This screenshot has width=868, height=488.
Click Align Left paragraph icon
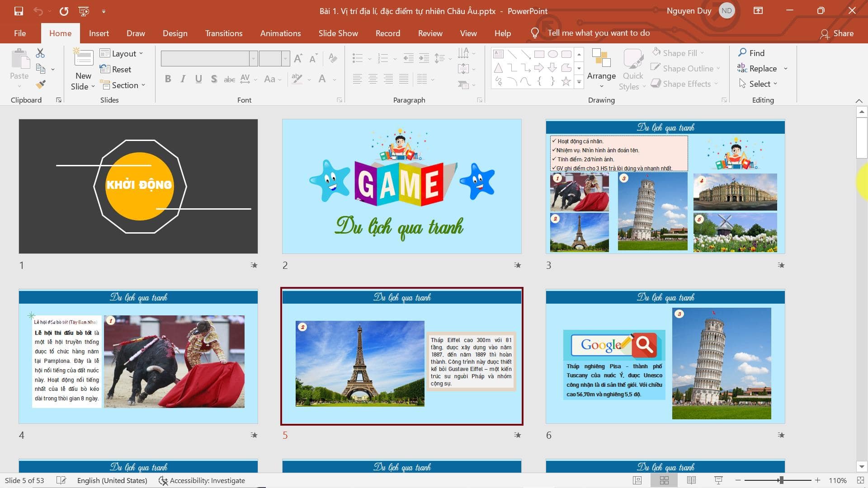tap(357, 79)
